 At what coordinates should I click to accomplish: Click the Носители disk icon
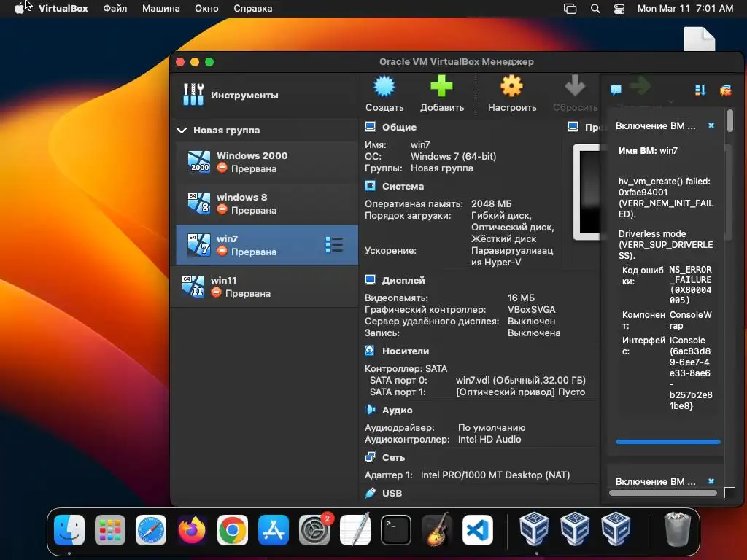click(370, 351)
